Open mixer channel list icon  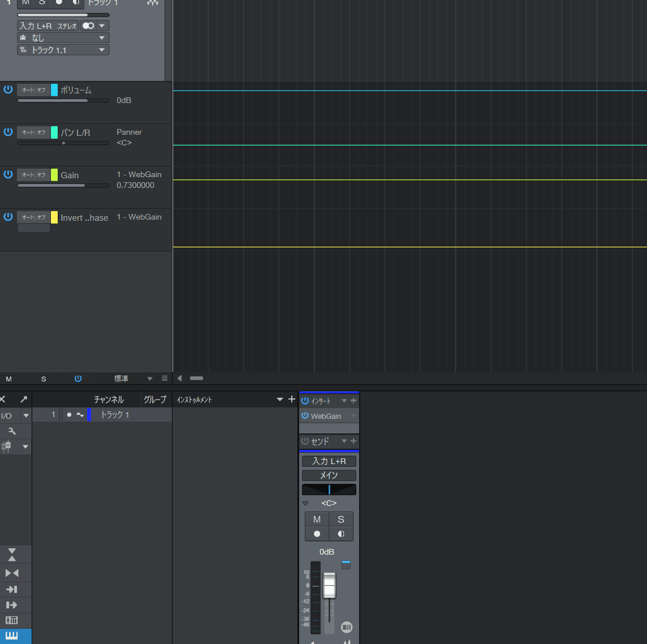coord(12,620)
